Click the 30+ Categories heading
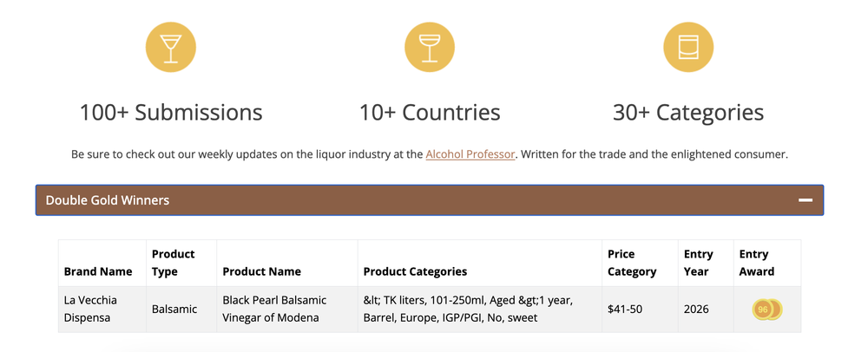 [x=688, y=112]
